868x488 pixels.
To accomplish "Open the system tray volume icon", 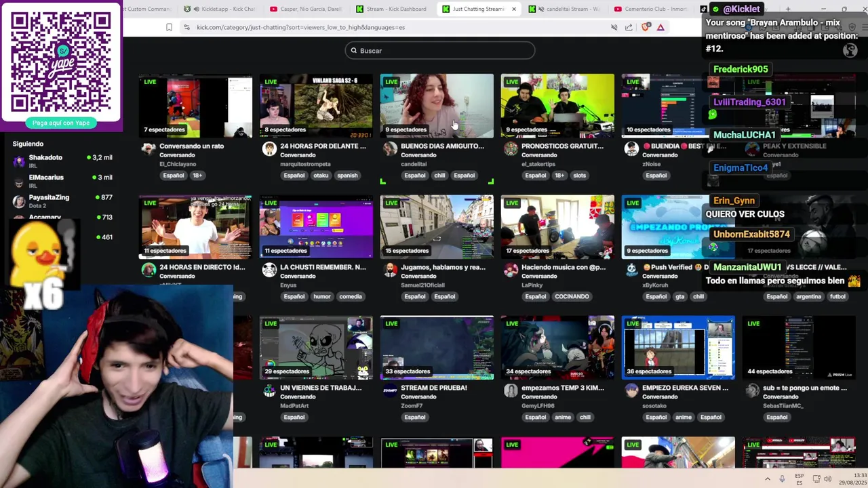I will [x=827, y=479].
